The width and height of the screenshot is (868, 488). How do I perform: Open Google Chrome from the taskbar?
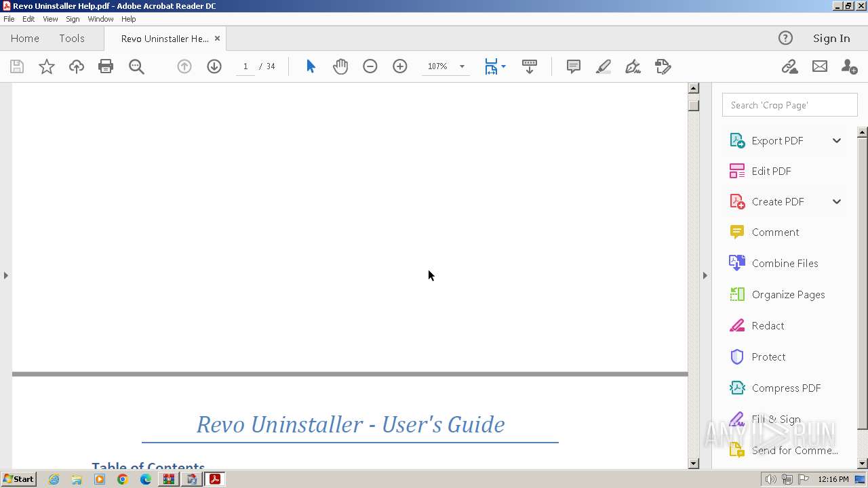(123, 479)
